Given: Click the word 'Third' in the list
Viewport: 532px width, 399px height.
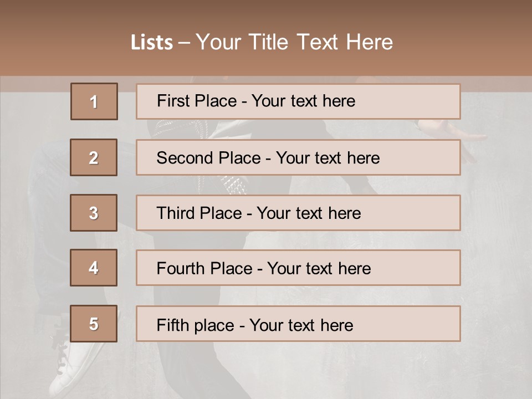Looking at the screenshot, I should coord(176,213).
